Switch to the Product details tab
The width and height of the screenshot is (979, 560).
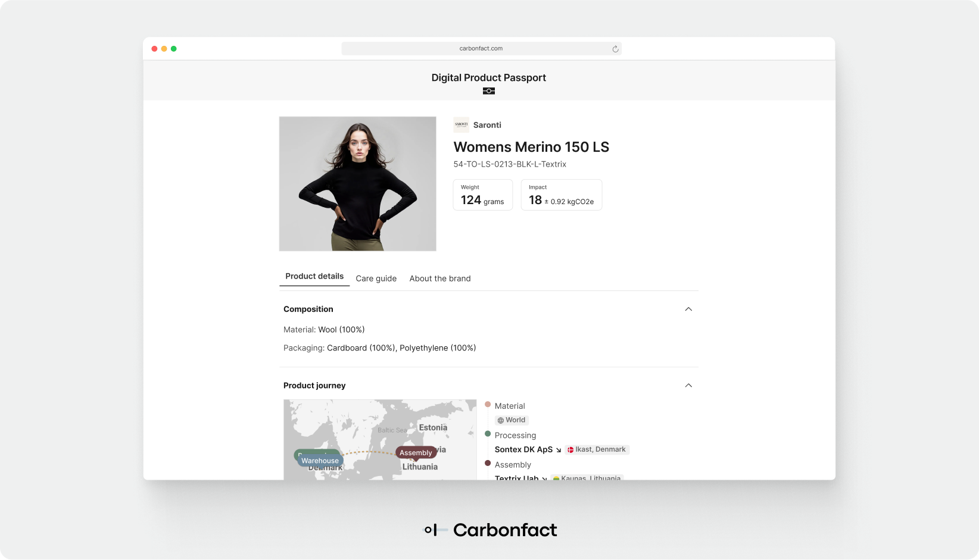[314, 276]
